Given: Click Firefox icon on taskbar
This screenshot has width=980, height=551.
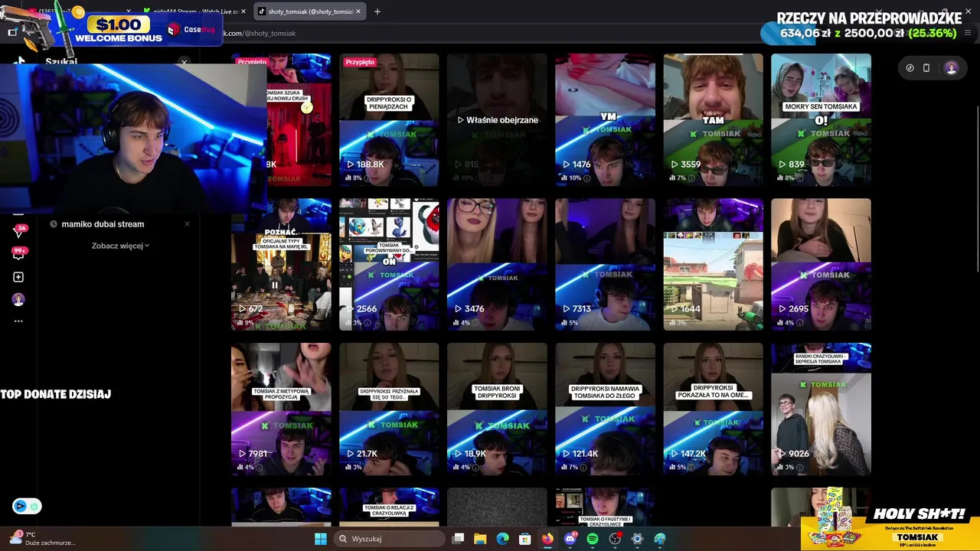Looking at the screenshot, I should 547,539.
